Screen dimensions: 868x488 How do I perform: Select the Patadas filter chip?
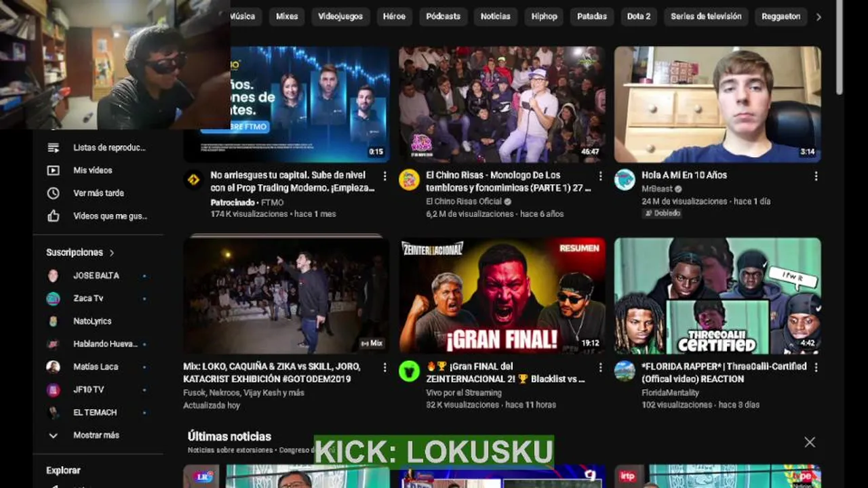point(592,16)
